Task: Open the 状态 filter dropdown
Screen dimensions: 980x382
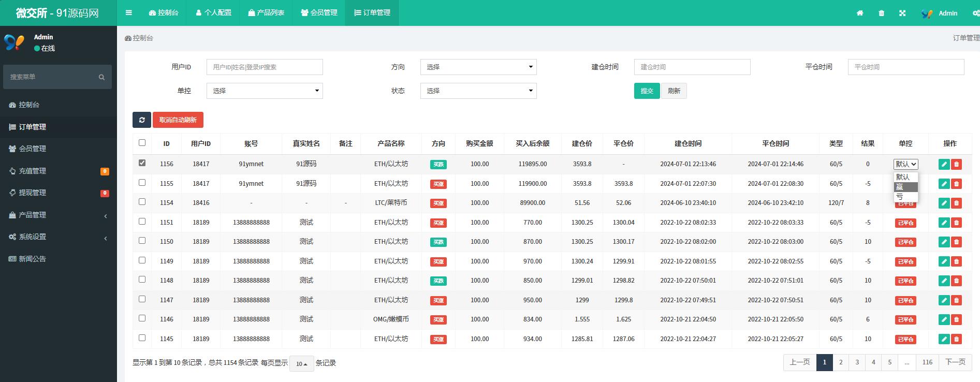Action: point(478,91)
